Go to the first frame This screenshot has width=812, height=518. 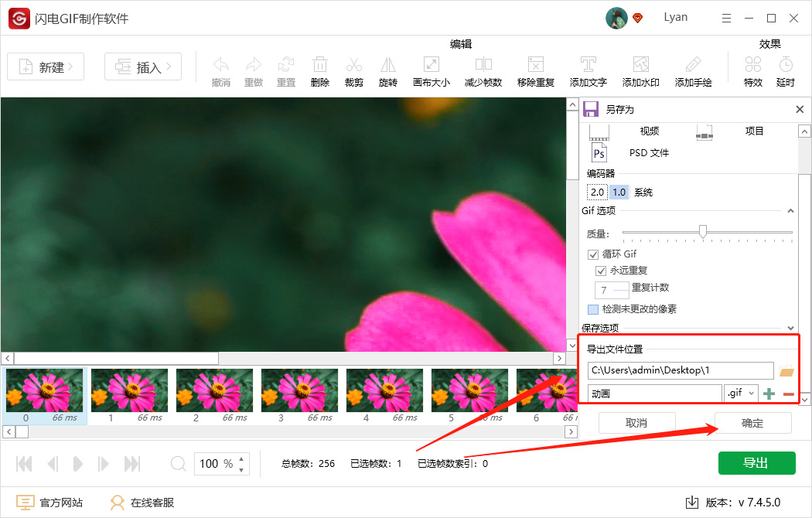(x=24, y=464)
